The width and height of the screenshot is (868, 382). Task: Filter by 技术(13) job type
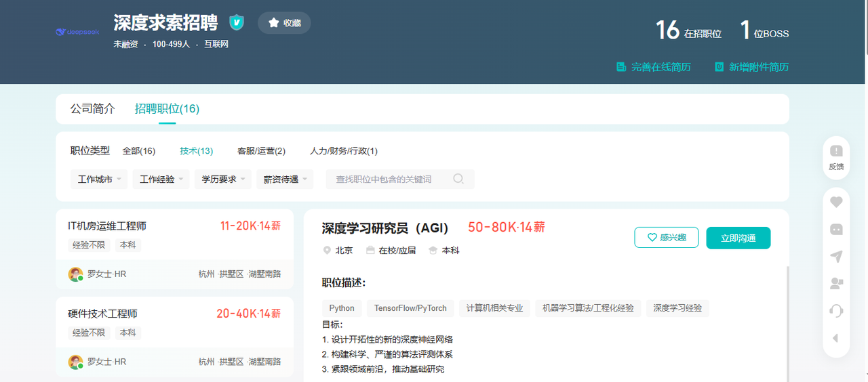coord(197,151)
